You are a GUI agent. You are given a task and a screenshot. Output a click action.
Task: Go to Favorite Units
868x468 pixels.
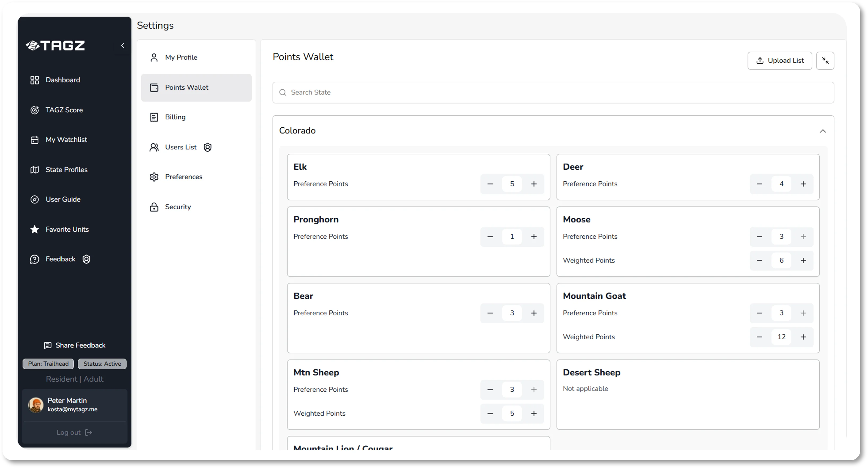(x=67, y=229)
